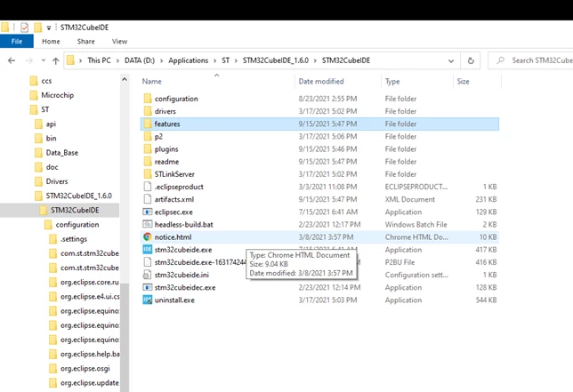Image resolution: width=573 pixels, height=392 pixels.
Task: Click the Applications breadcrumb in the address bar
Action: point(189,60)
